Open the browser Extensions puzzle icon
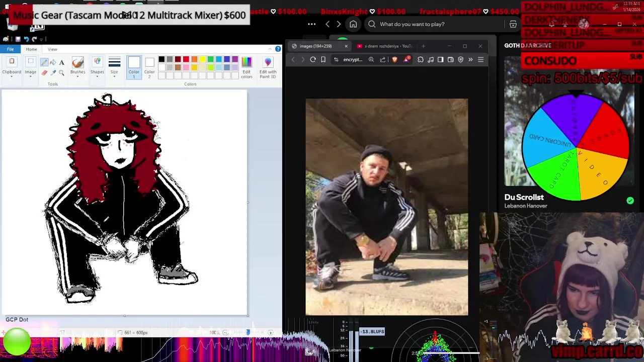 coord(421,59)
